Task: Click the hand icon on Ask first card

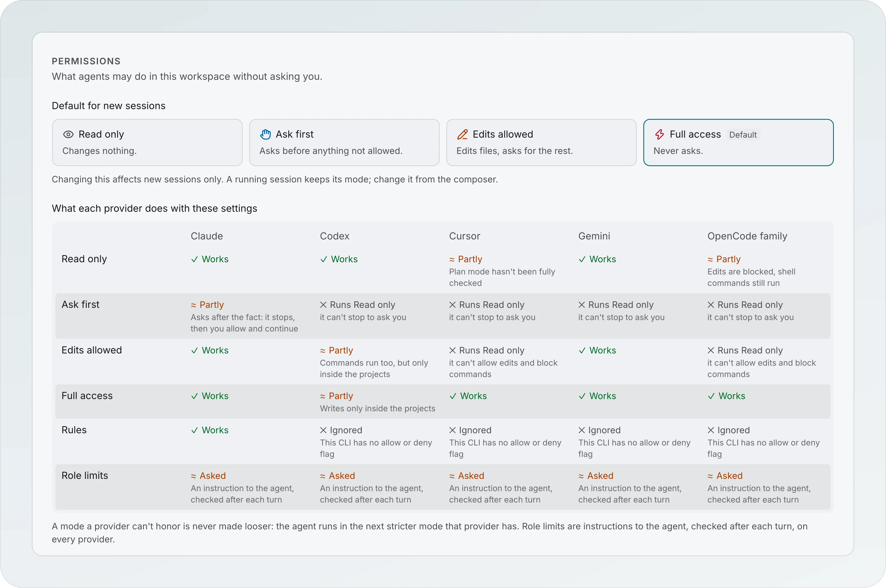Action: (265, 134)
